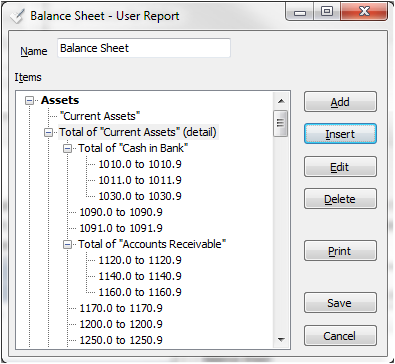Delete the selected report item
This screenshot has height=364, width=395.
(x=340, y=199)
